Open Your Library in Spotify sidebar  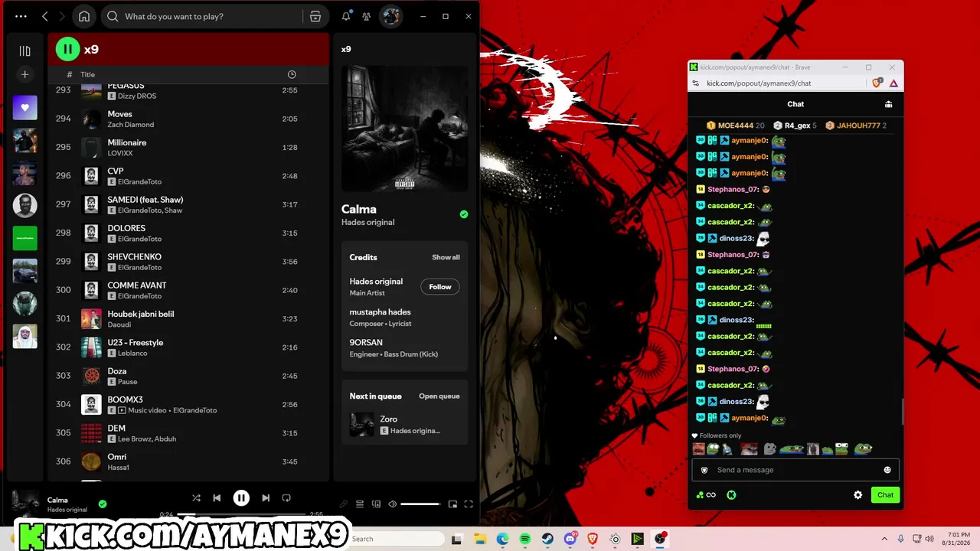click(x=24, y=51)
